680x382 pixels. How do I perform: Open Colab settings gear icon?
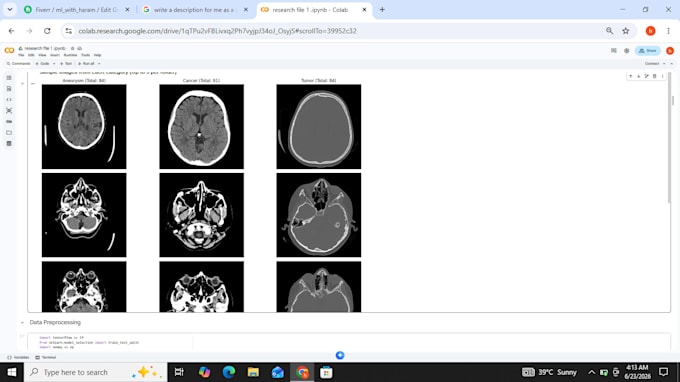(x=627, y=51)
